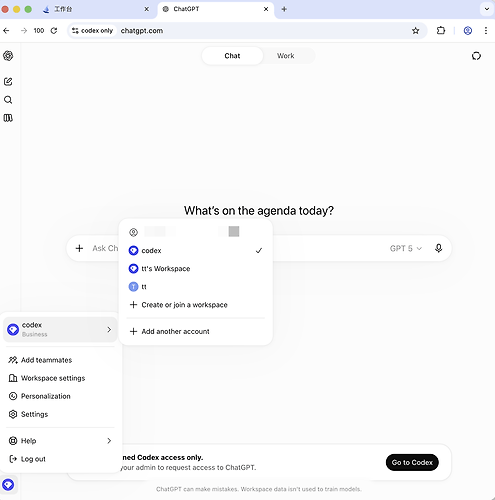Screen dimensions: 495x500
Task: Close the 工作台 browser tab
Action: pyautogui.click(x=146, y=9)
